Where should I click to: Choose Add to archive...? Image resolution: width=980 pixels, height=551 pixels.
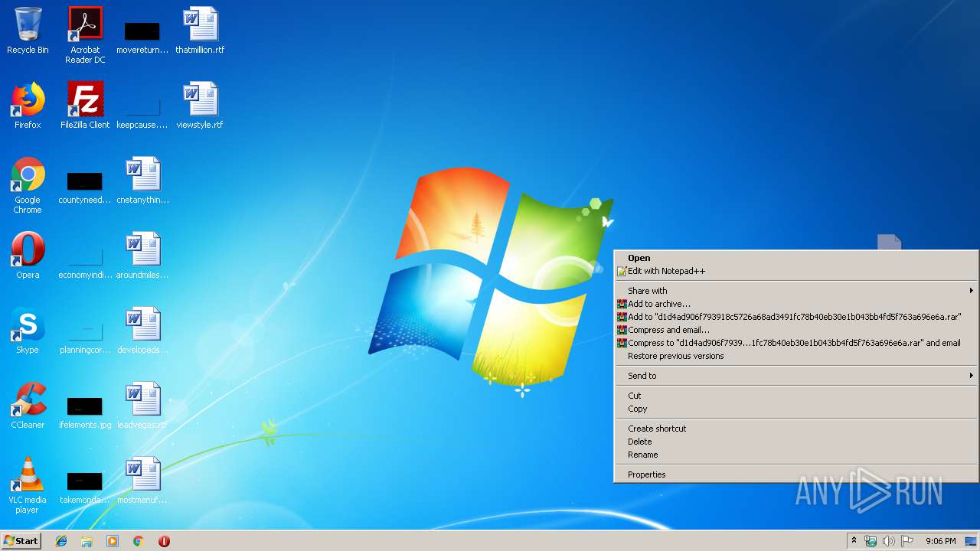point(796,304)
